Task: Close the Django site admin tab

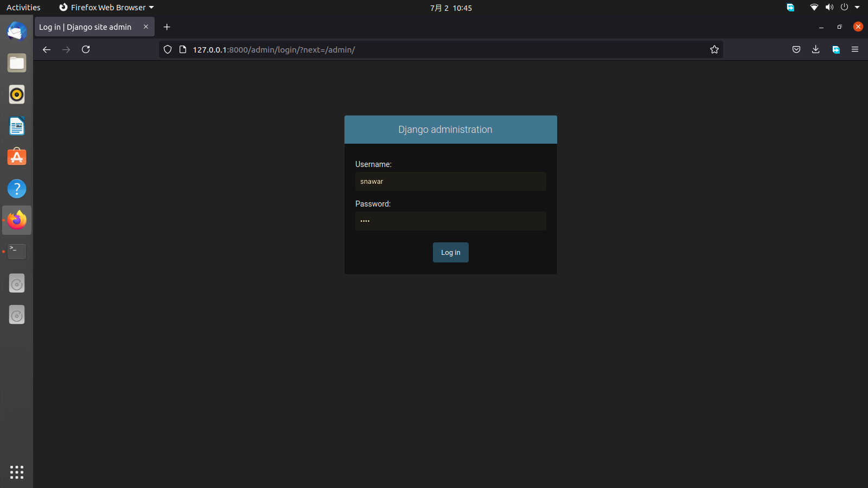Action: [146, 27]
